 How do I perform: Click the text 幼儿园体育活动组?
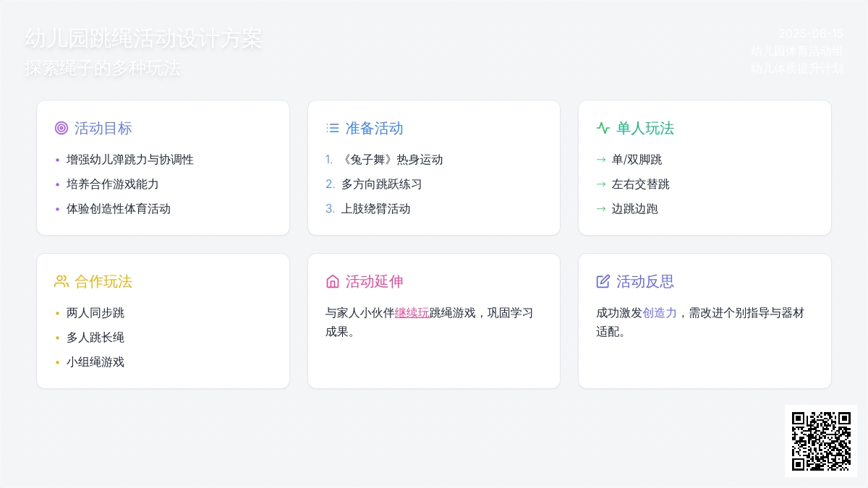point(797,51)
